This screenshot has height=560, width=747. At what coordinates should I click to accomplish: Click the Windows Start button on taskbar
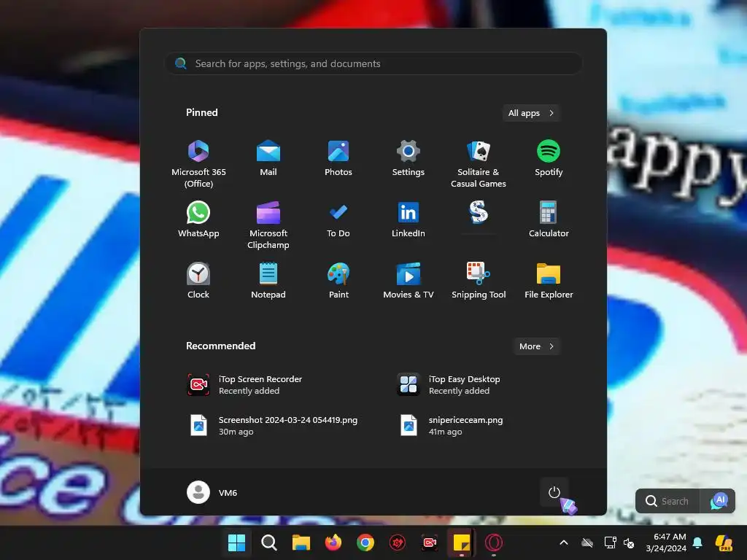coord(237,542)
